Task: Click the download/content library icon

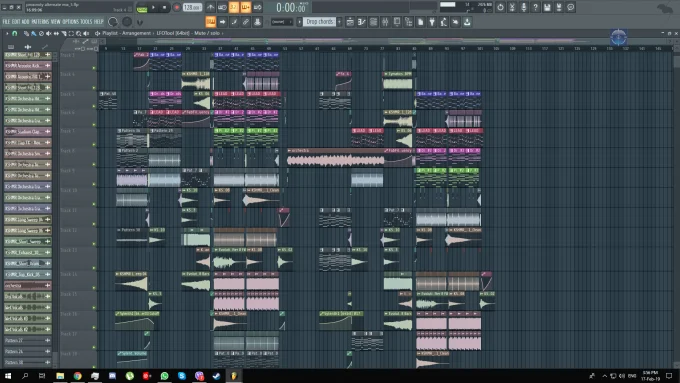Action: click(467, 22)
